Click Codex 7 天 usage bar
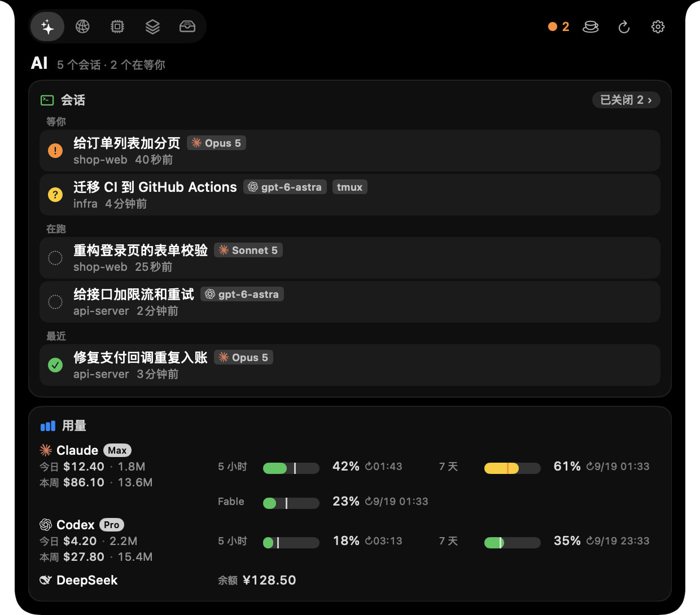This screenshot has height=615, width=700. tap(513, 542)
